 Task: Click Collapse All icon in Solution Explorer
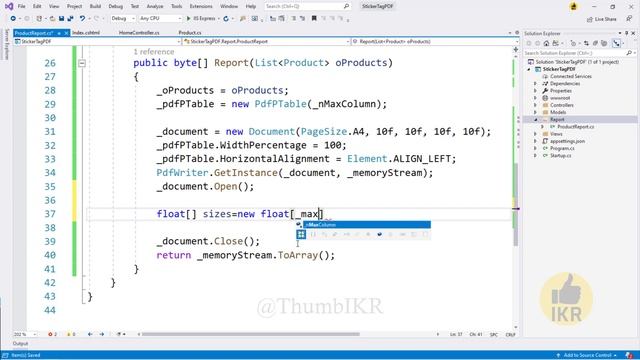[595, 43]
